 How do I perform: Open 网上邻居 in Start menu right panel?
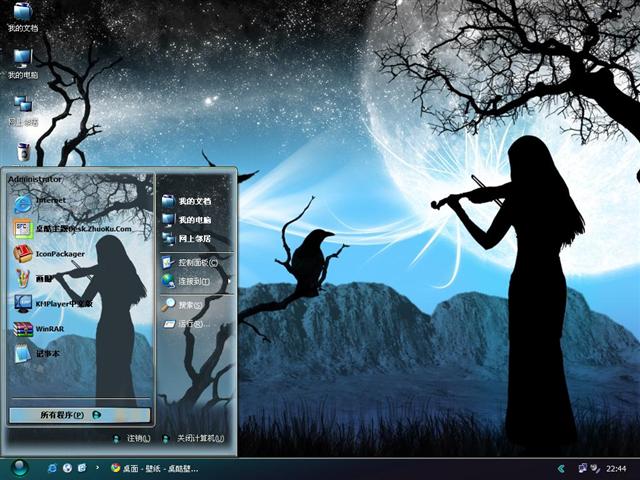(x=186, y=238)
